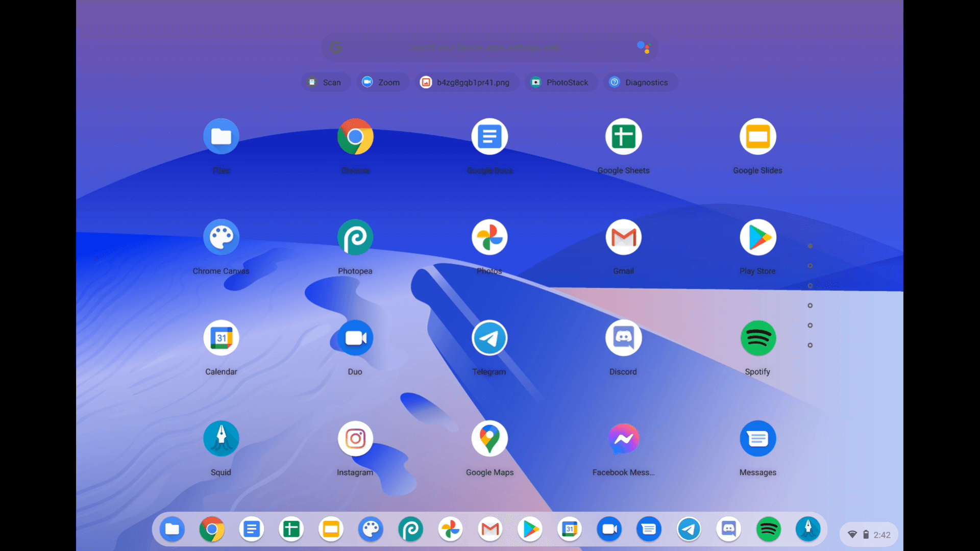Open Telegram in launcher grid
The height and width of the screenshot is (551, 980).
pyautogui.click(x=489, y=338)
